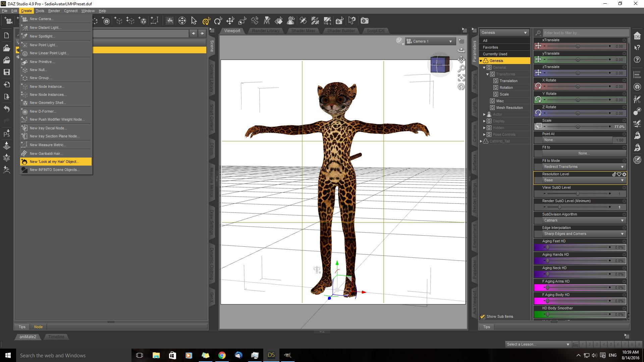Toggle the Show Sub Items checkbox
Viewport: 644px width, 362px height.
[x=483, y=316]
